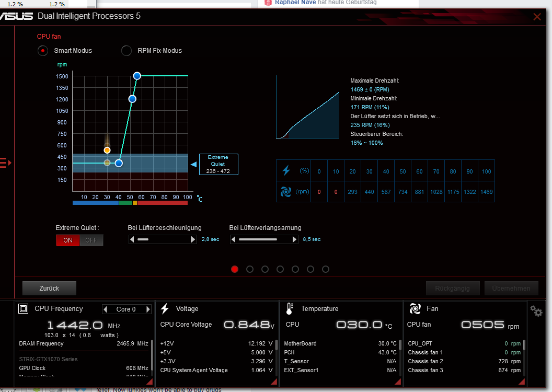Click the CPU Frequency chip icon
552x392 pixels.
[x=23, y=309]
